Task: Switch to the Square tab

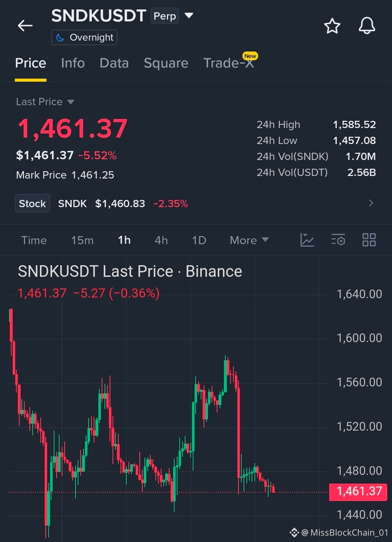Action: coord(166,63)
